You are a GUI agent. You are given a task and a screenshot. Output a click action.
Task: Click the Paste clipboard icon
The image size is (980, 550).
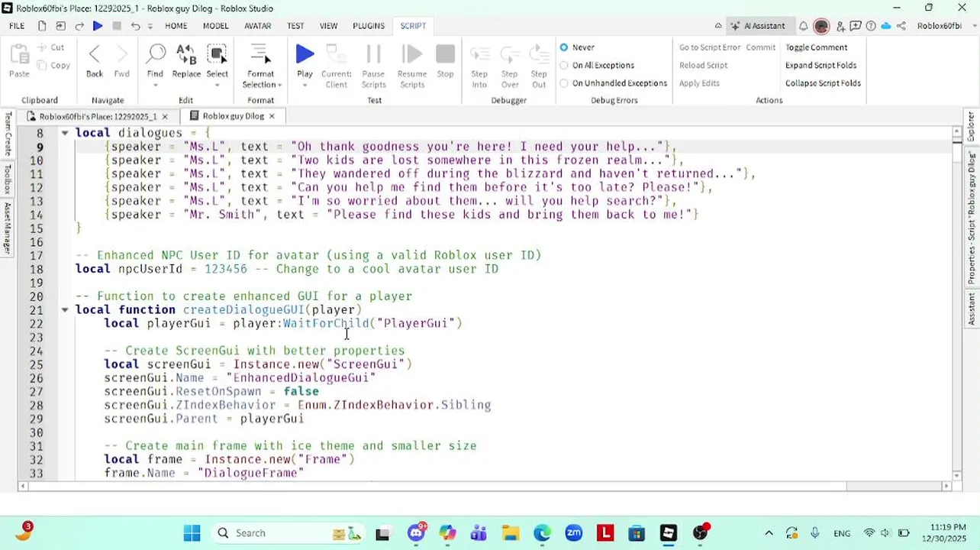coord(19,54)
